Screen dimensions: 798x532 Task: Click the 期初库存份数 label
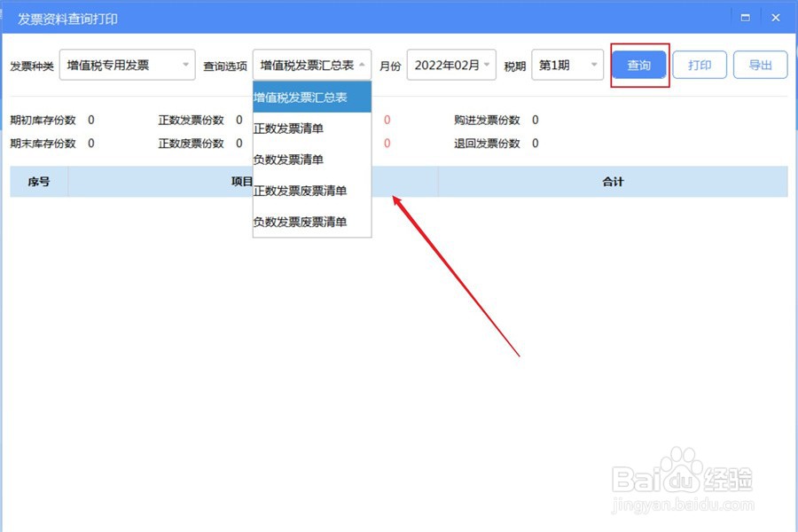[x=43, y=121]
